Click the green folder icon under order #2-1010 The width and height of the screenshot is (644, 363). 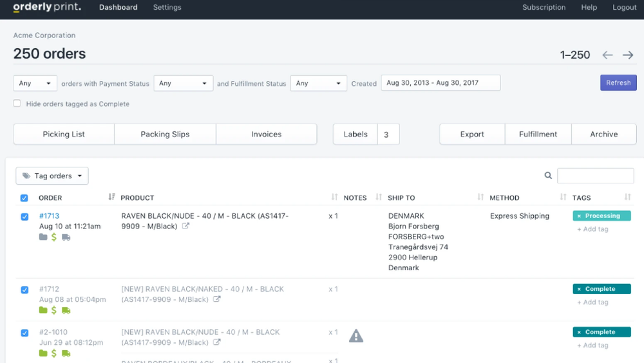point(43,353)
